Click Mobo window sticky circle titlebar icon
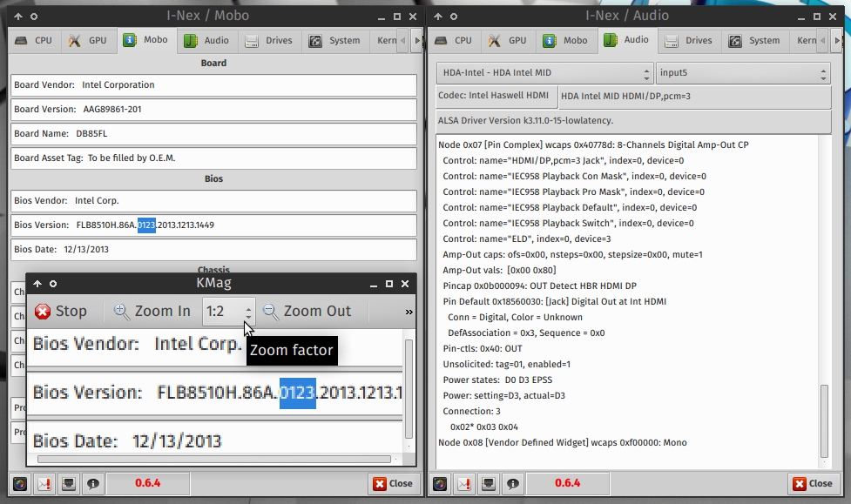 [x=34, y=17]
